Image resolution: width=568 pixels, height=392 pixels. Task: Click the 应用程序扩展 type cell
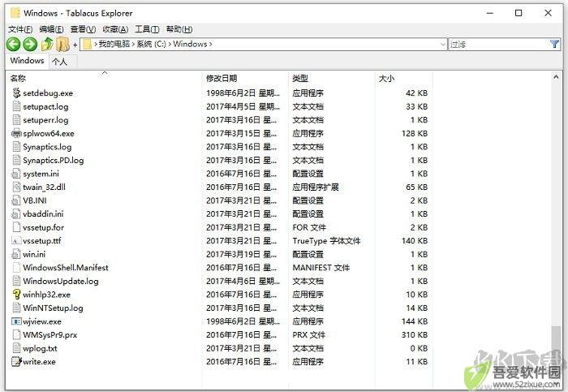coord(316,187)
